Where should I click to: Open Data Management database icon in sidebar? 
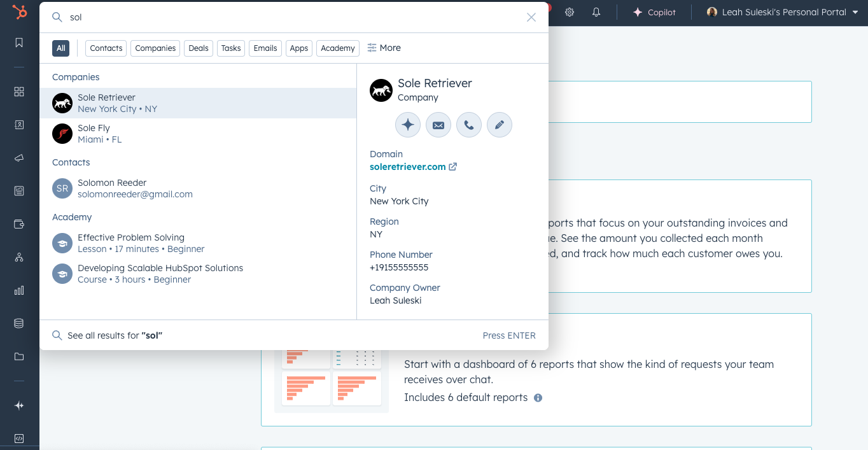click(19, 323)
